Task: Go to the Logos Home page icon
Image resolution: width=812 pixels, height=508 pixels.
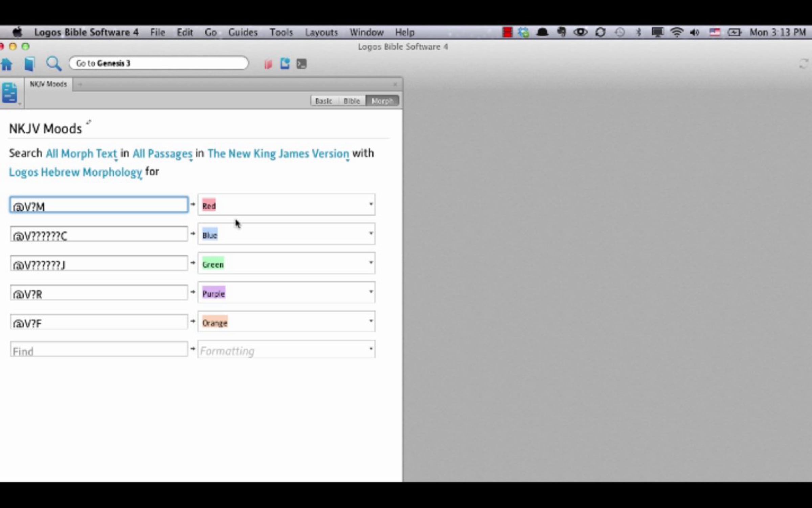Action: point(6,64)
